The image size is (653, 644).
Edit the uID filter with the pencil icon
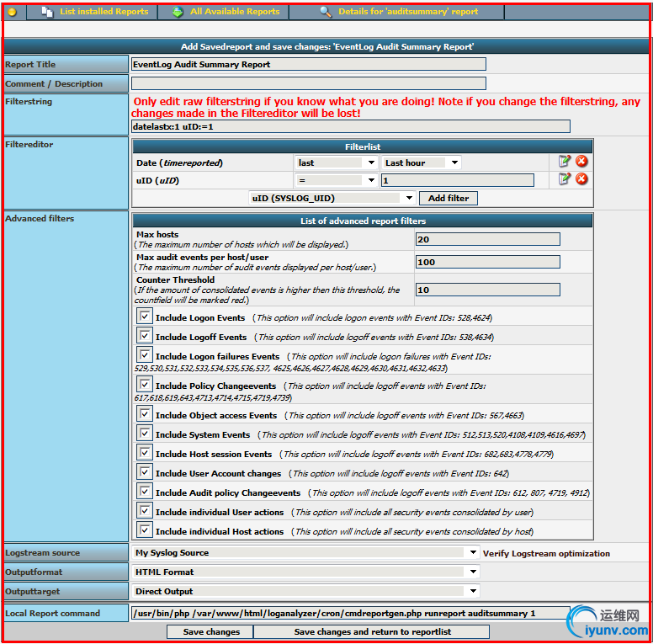pos(565,178)
